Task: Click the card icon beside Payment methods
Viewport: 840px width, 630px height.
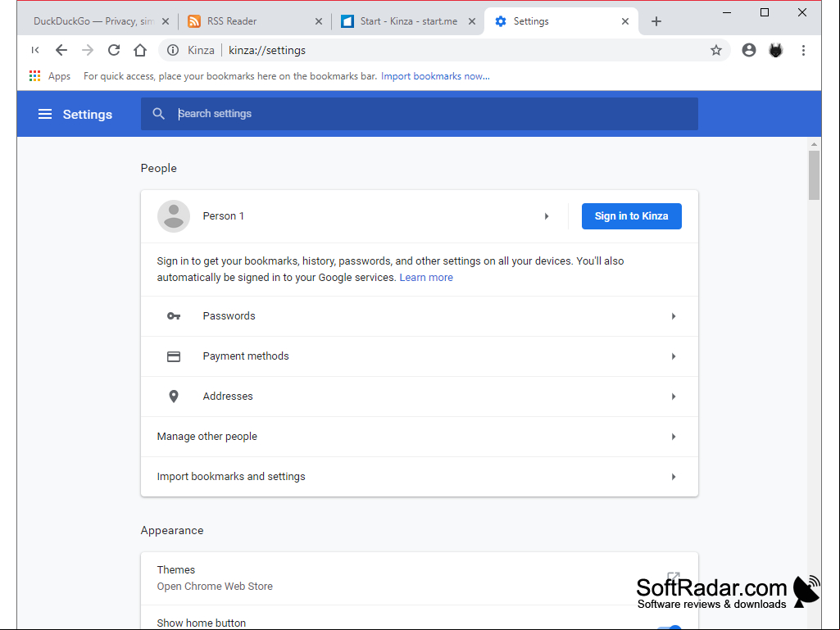Action: pos(174,356)
